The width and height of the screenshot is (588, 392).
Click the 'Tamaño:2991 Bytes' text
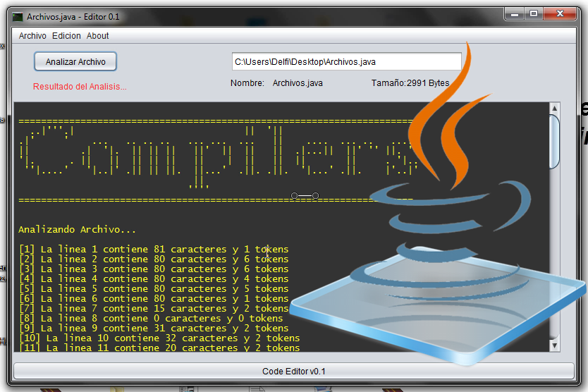(410, 83)
